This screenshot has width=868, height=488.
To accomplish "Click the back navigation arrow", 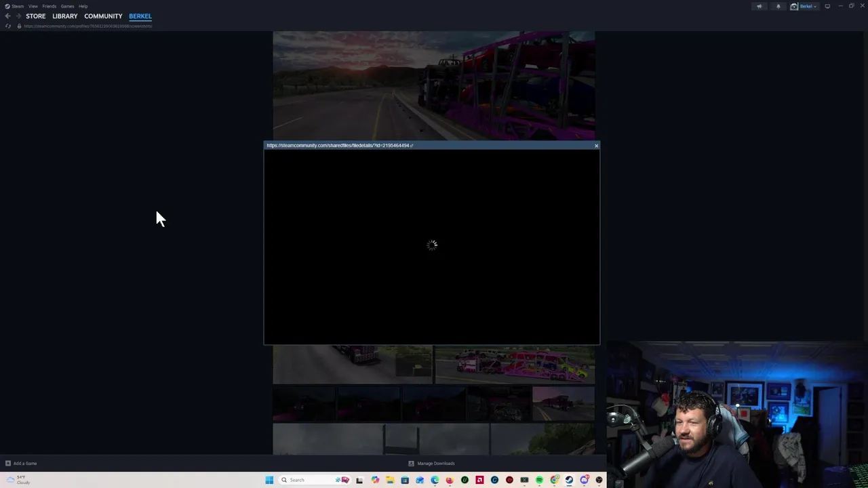I will (7, 16).
